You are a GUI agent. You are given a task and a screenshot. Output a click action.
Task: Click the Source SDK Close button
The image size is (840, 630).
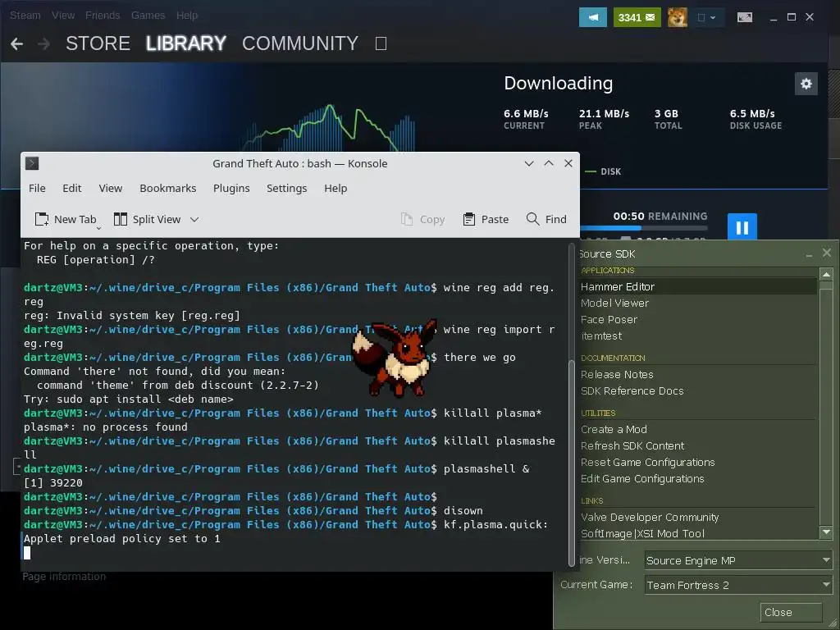(x=792, y=612)
